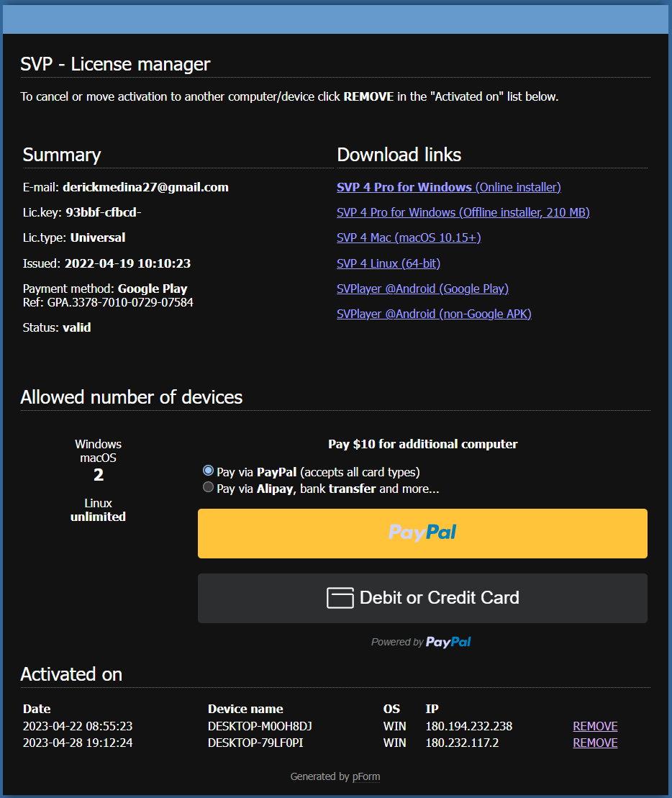Click the account e-mail address text
672x798 pixels.
click(x=145, y=187)
